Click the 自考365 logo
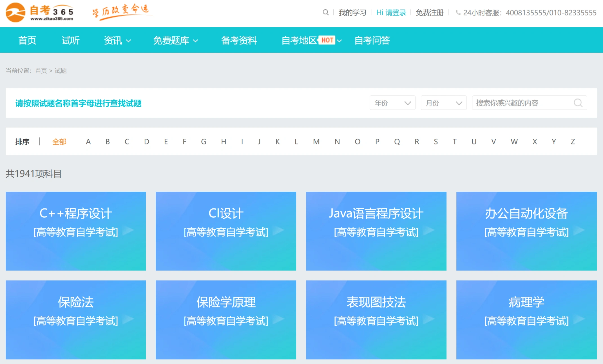603x364 pixels. pos(40,13)
